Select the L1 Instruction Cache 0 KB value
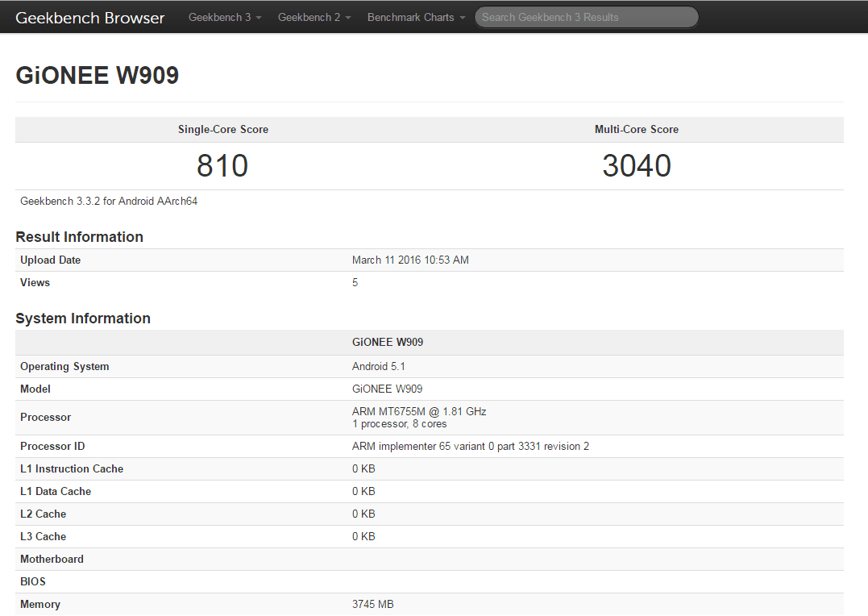Image resolution: width=868 pixels, height=616 pixels. 363,468
